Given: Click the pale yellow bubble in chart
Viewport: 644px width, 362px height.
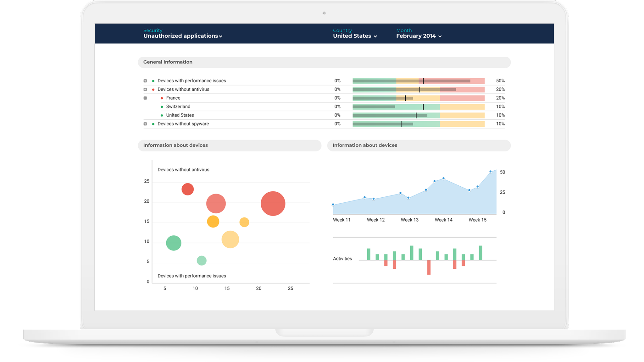Looking at the screenshot, I should tap(230, 239).
